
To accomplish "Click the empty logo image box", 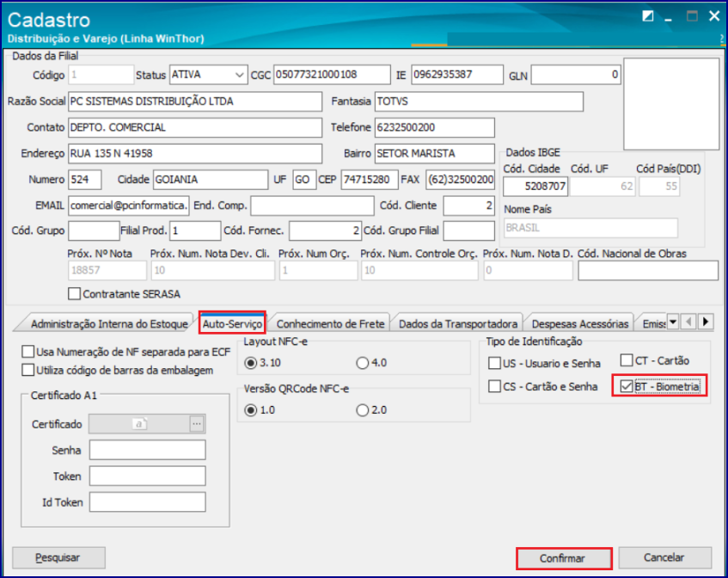I will pyautogui.click(x=671, y=104).
